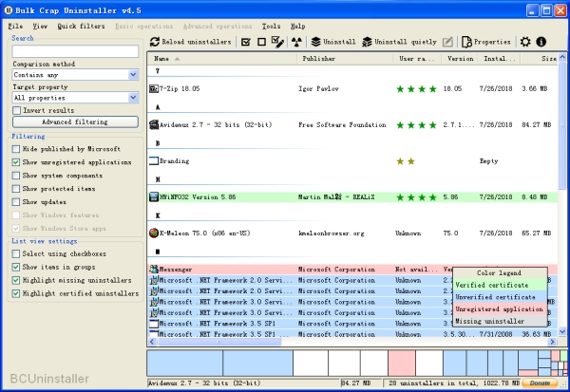Screen dimensions: 570x392
Task: Sort list by Name column
Action: click(x=222, y=59)
